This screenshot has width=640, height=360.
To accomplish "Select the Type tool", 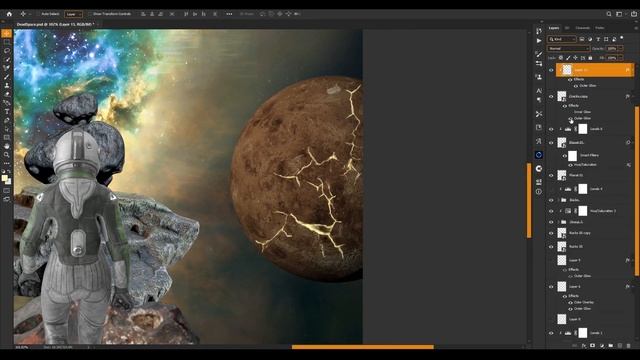I will [x=7, y=111].
